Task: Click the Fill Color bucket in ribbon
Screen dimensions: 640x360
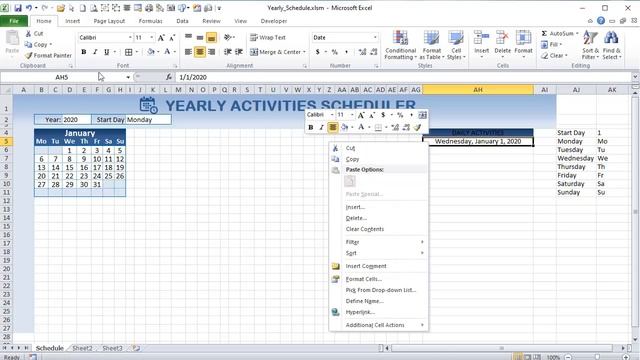Action: [x=151, y=52]
